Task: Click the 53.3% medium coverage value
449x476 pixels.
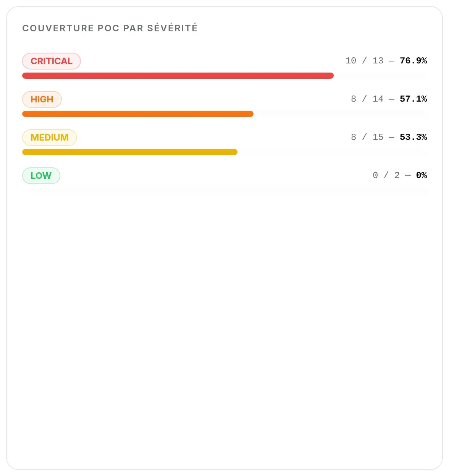Action: point(413,137)
